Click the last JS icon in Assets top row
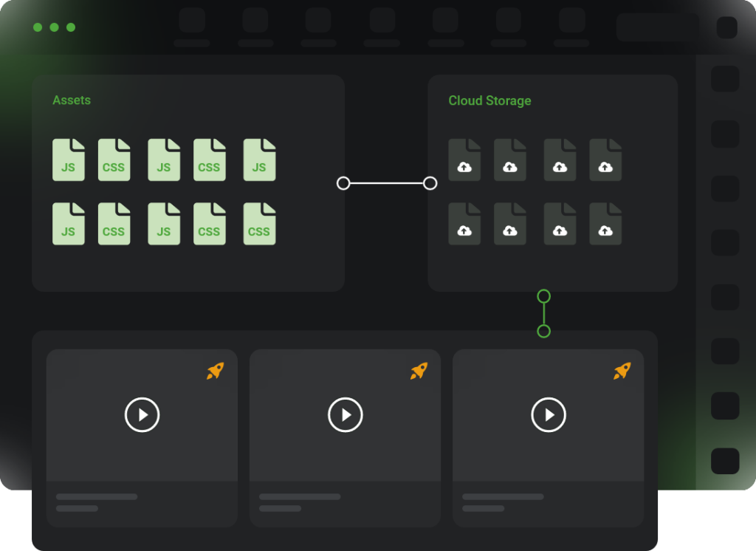The height and width of the screenshot is (551, 756). click(258, 160)
